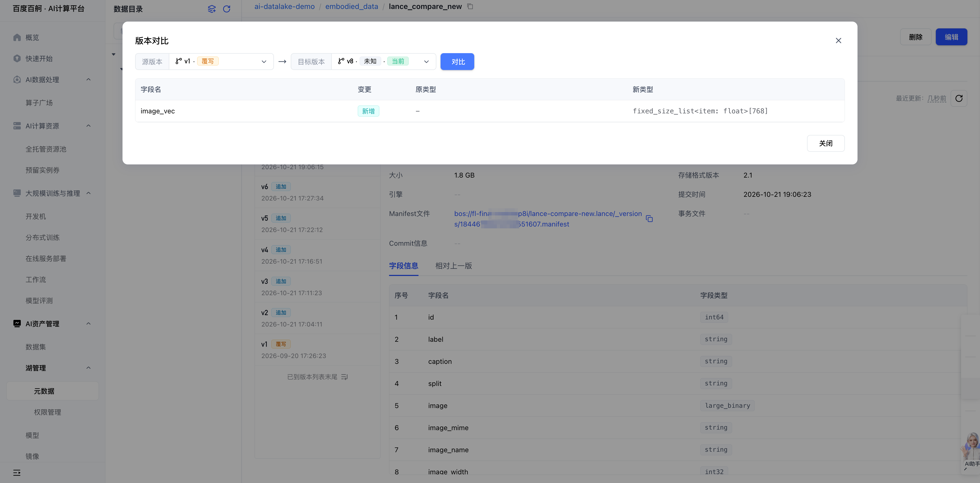Image resolution: width=980 pixels, height=483 pixels.
Task: Click the AI数据处理 sidebar icon
Action: click(x=17, y=79)
